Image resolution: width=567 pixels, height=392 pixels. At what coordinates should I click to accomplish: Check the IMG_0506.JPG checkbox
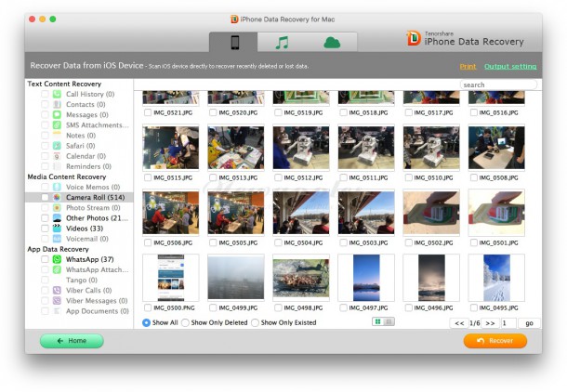[x=148, y=242]
